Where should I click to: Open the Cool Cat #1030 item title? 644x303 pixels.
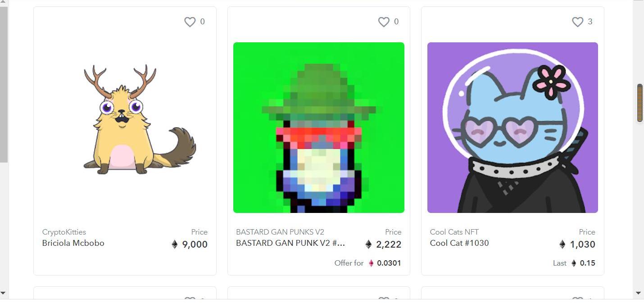459,243
